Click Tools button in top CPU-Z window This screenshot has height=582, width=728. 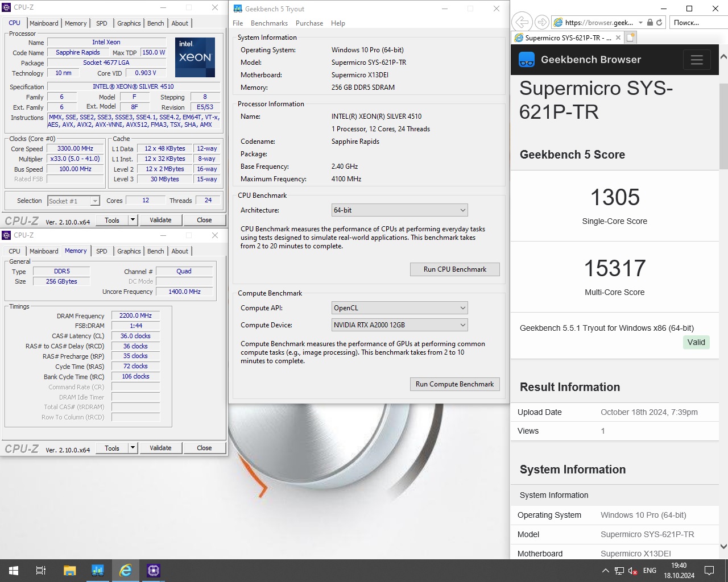pyautogui.click(x=112, y=220)
